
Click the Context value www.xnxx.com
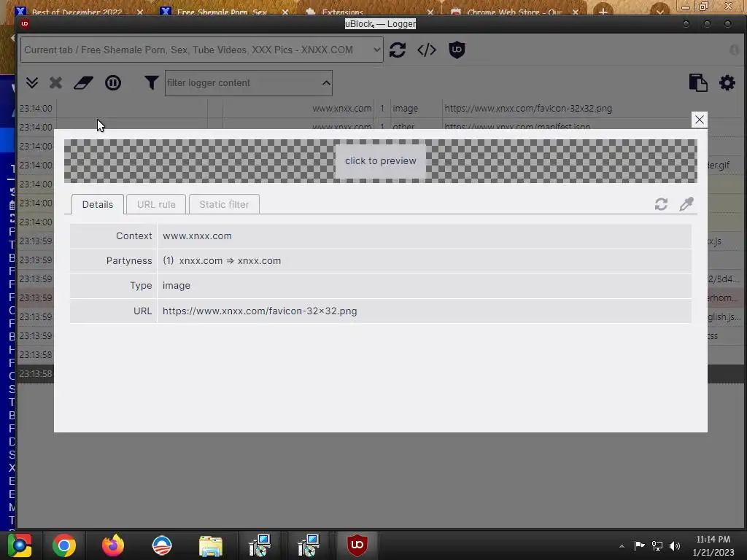click(197, 236)
